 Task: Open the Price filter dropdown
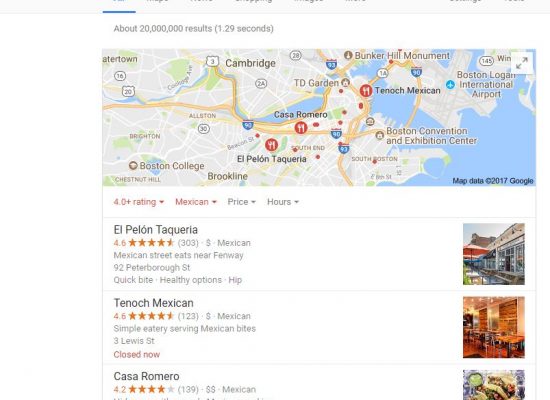pyautogui.click(x=241, y=202)
